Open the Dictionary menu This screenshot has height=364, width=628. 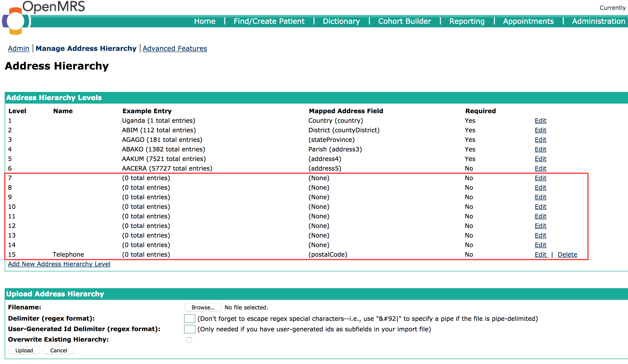point(341,21)
